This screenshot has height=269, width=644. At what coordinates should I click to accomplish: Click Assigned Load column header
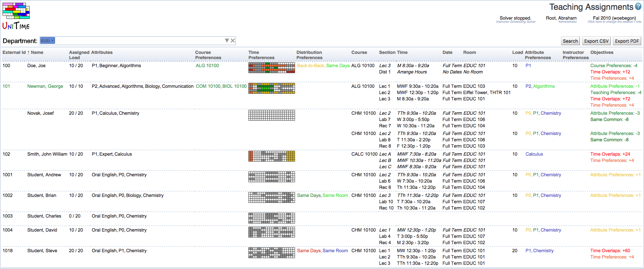pos(79,55)
